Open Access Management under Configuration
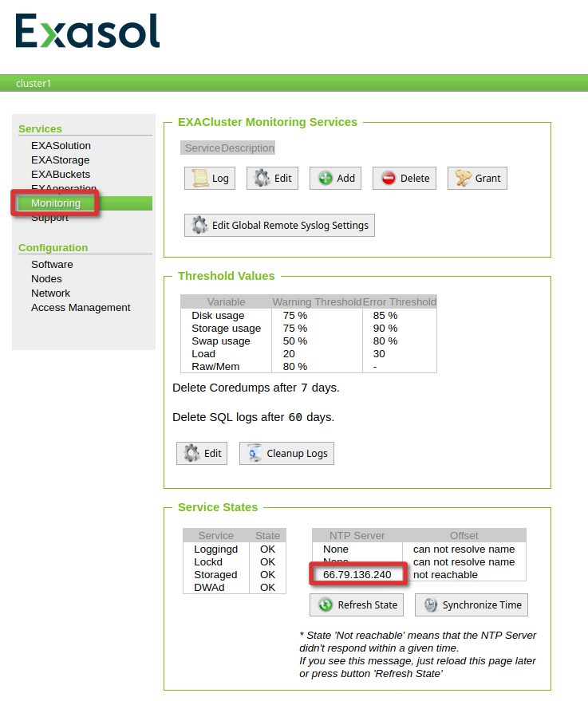This screenshot has width=588, height=701. pyautogui.click(x=81, y=307)
